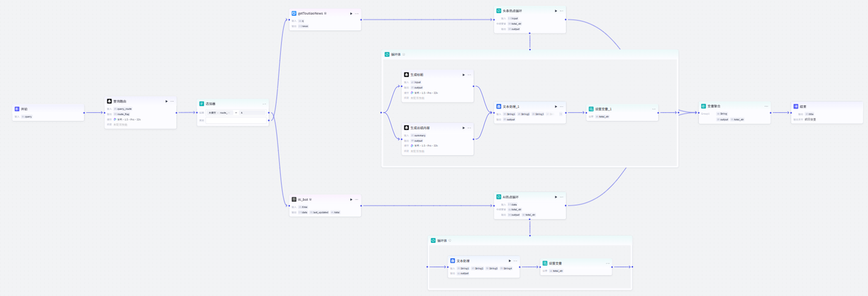Run the AI_bot node

[351, 200]
